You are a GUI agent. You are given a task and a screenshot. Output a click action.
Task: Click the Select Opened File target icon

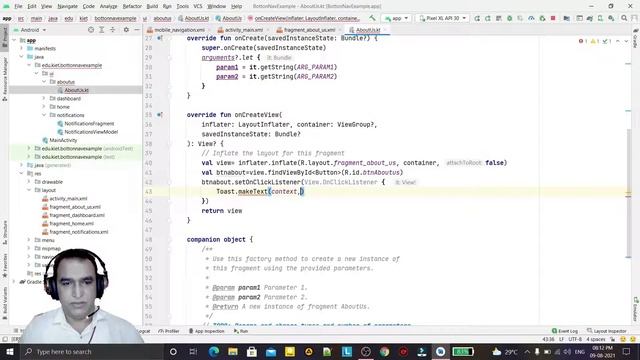(91, 30)
